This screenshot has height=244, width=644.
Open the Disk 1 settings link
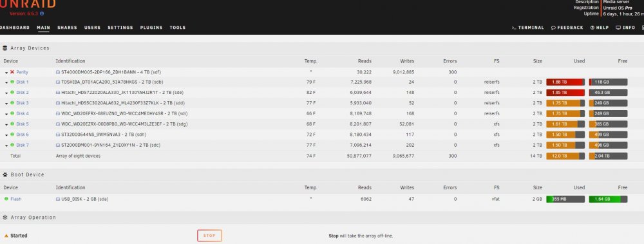[23, 82]
